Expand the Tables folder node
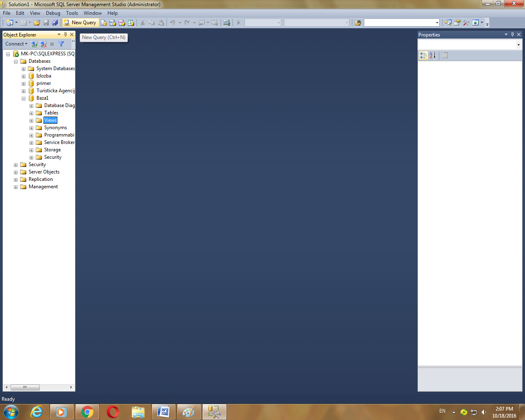Screen dimensions: 525x420 (31, 113)
